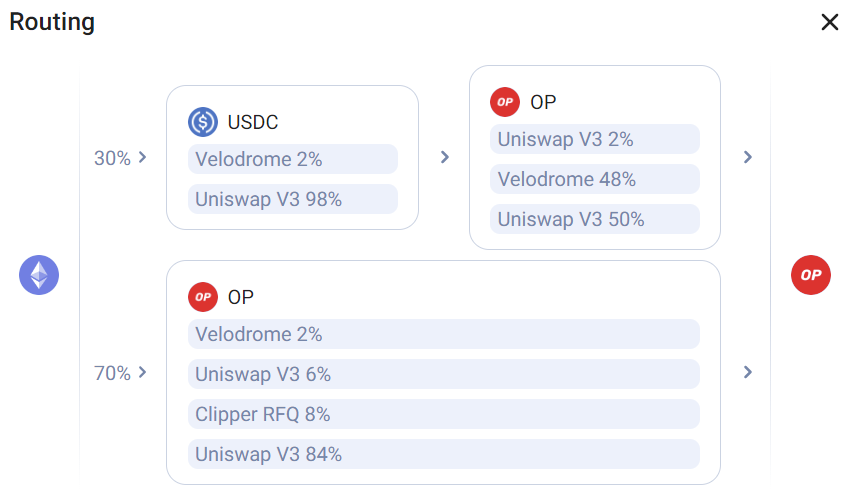Click the OP icon in bottom card

pos(203,297)
